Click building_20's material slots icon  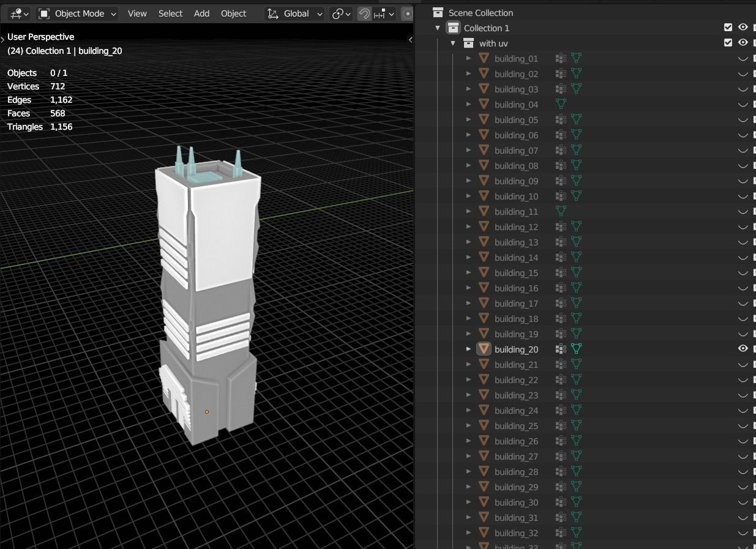pos(560,349)
